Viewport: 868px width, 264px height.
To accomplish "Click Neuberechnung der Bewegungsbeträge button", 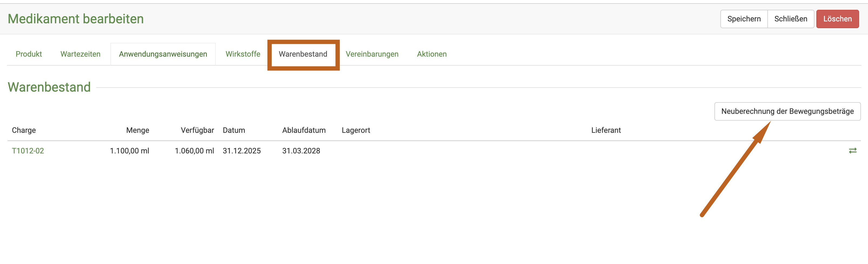I will pos(787,111).
